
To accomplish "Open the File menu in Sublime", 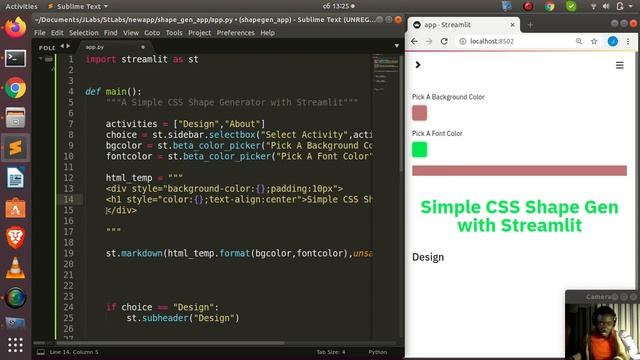I will point(40,33).
